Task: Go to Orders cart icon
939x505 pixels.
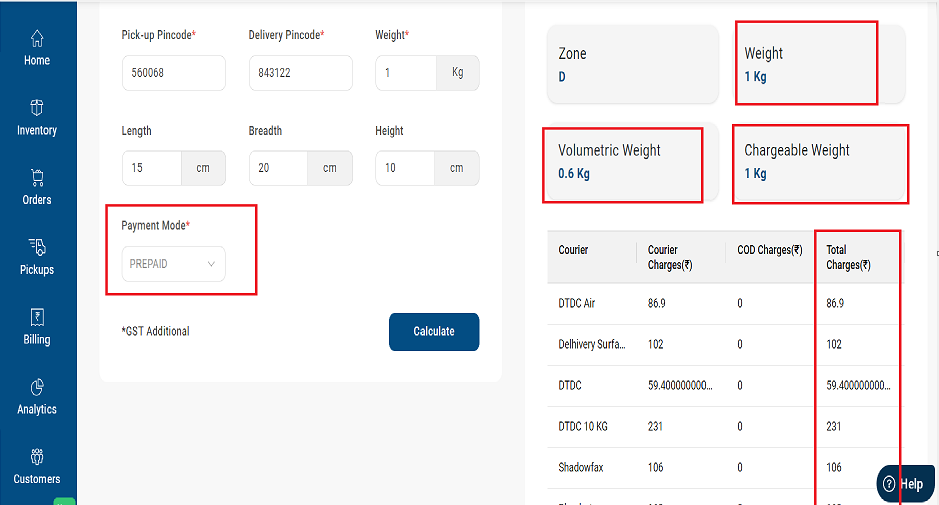Action: point(37,178)
